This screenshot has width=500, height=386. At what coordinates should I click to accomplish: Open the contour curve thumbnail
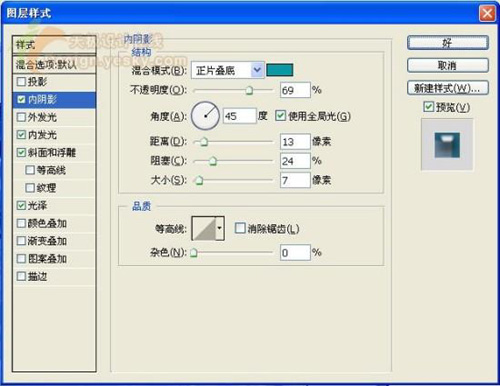coord(204,228)
